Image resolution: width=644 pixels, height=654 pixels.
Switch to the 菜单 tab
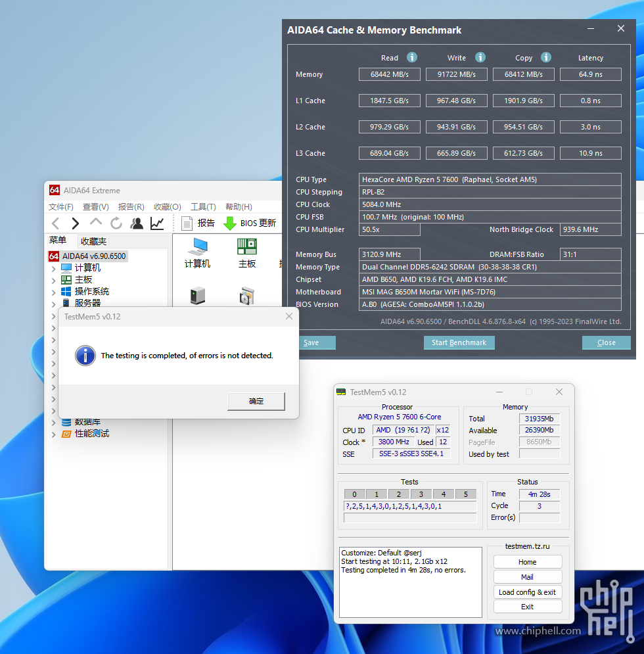coord(58,241)
